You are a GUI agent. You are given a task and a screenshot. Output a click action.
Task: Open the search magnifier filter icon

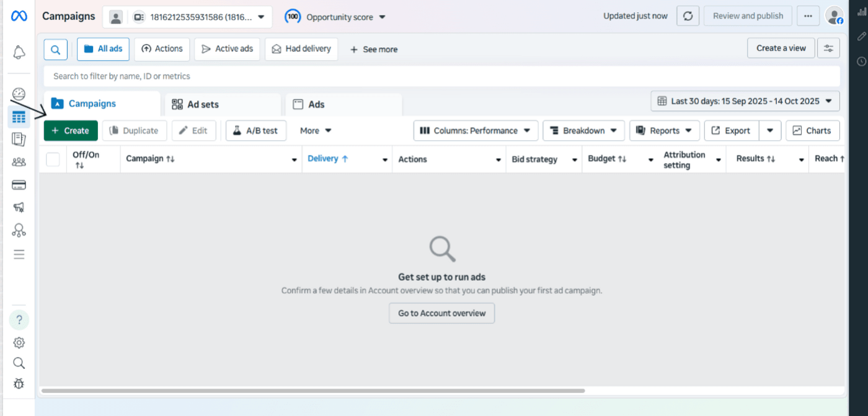tap(56, 49)
